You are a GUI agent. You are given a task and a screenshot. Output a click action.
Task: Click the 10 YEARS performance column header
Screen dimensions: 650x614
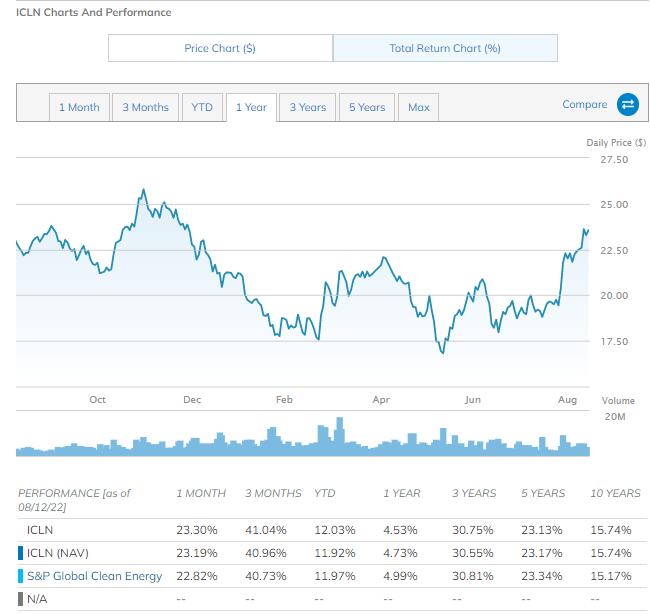(615, 493)
